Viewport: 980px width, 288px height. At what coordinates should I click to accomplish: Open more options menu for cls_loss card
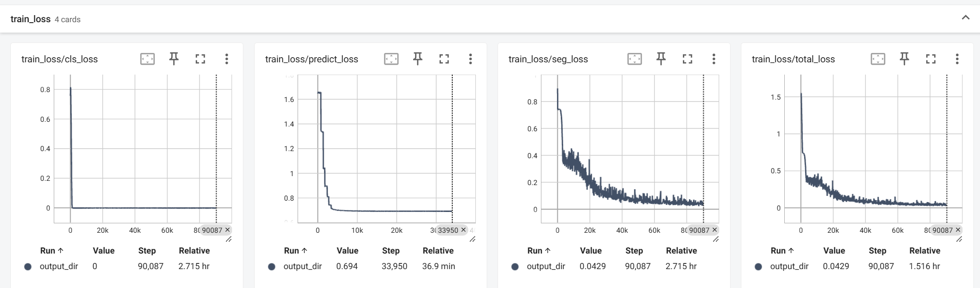click(227, 59)
